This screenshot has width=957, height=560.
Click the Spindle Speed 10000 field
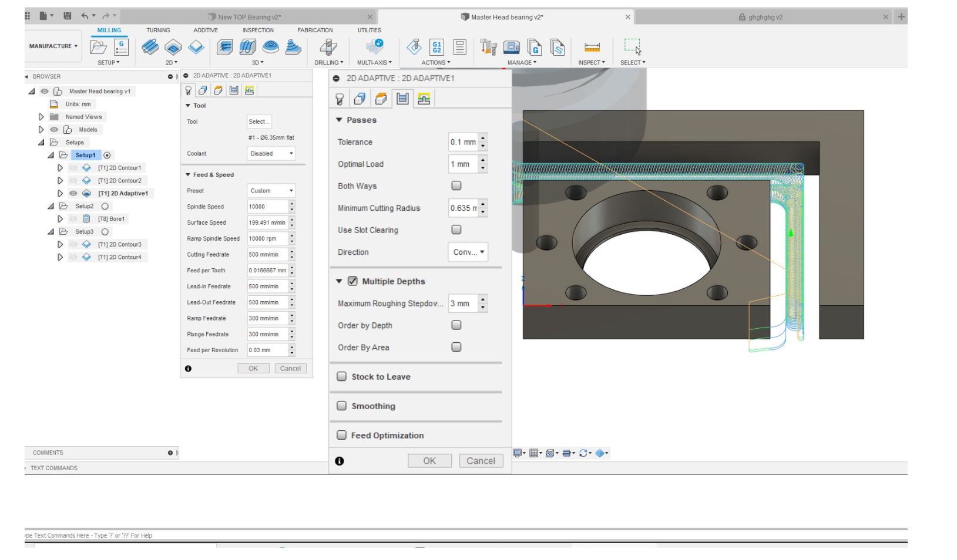click(x=267, y=207)
